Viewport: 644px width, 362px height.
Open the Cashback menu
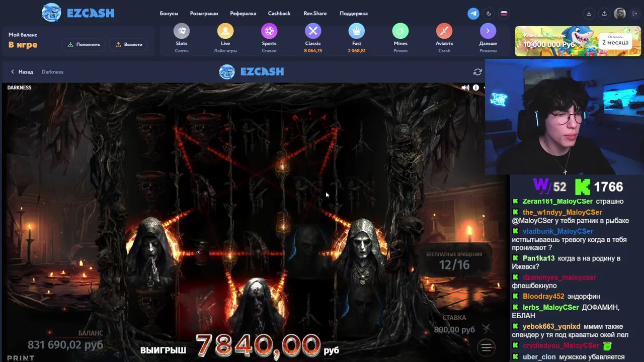(279, 14)
